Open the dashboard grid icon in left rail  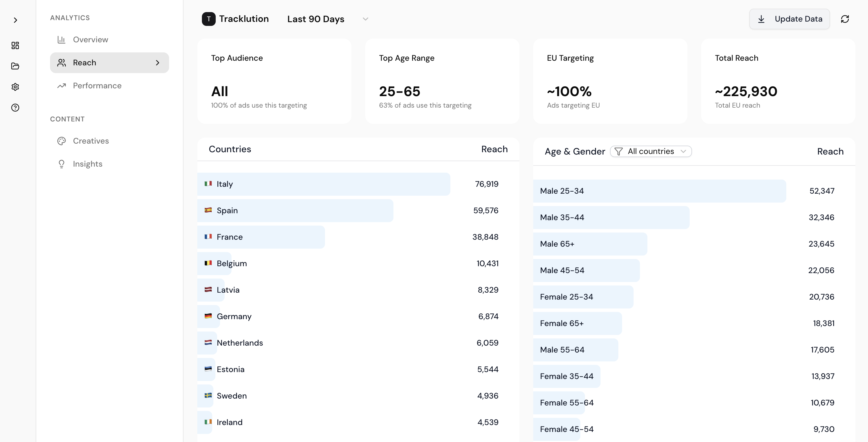point(15,45)
